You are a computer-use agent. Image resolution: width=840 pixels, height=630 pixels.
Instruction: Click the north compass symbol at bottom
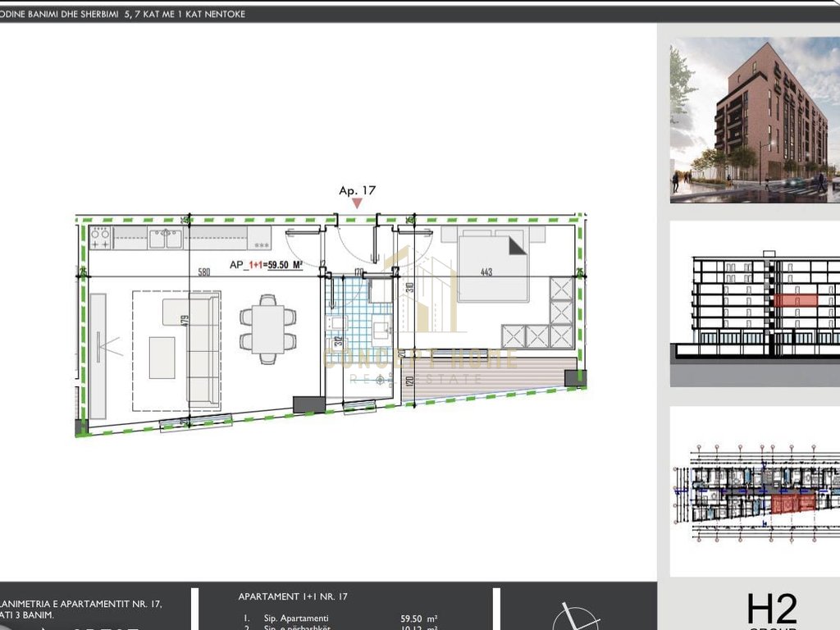coord(576,616)
